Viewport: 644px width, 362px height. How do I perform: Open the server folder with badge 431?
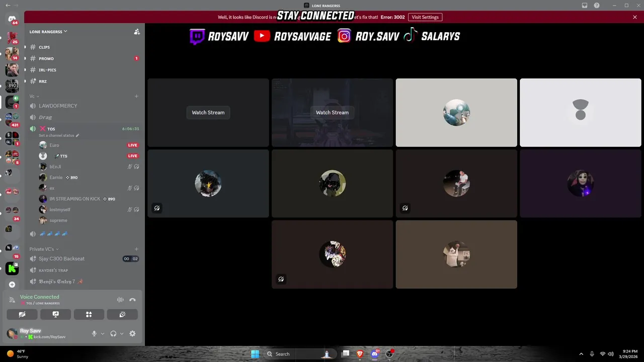click(x=12, y=119)
